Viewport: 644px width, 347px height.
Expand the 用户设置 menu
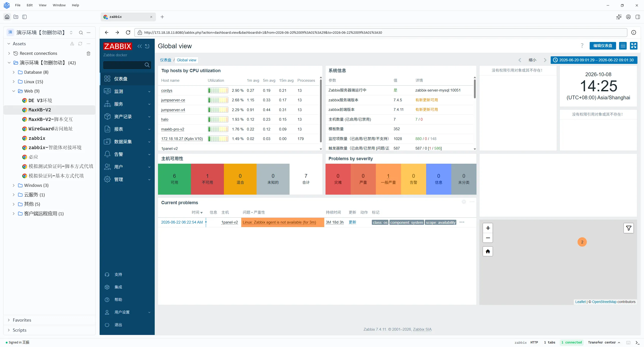127,312
